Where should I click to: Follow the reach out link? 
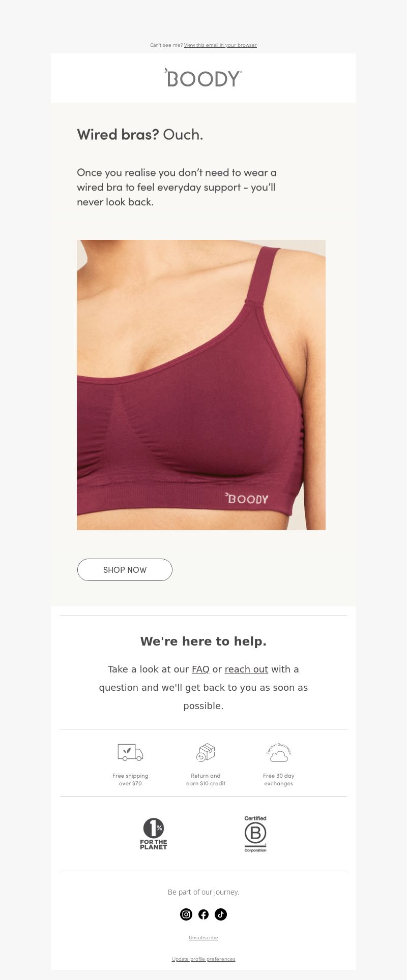click(246, 669)
